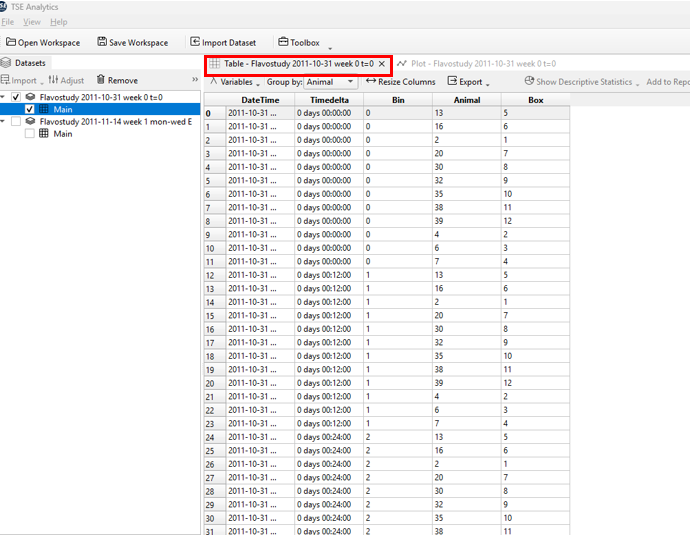Check Main under Flavostudy 2011-11-14 dataset

pyautogui.click(x=30, y=133)
